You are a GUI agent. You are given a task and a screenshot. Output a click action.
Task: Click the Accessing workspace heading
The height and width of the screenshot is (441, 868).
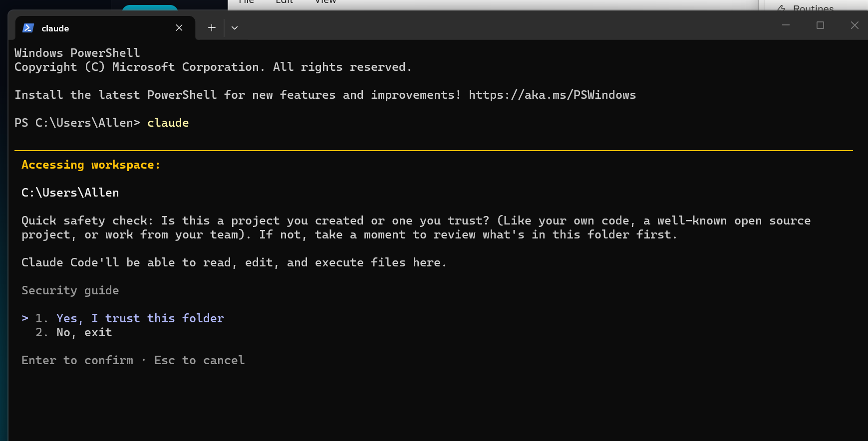click(91, 165)
